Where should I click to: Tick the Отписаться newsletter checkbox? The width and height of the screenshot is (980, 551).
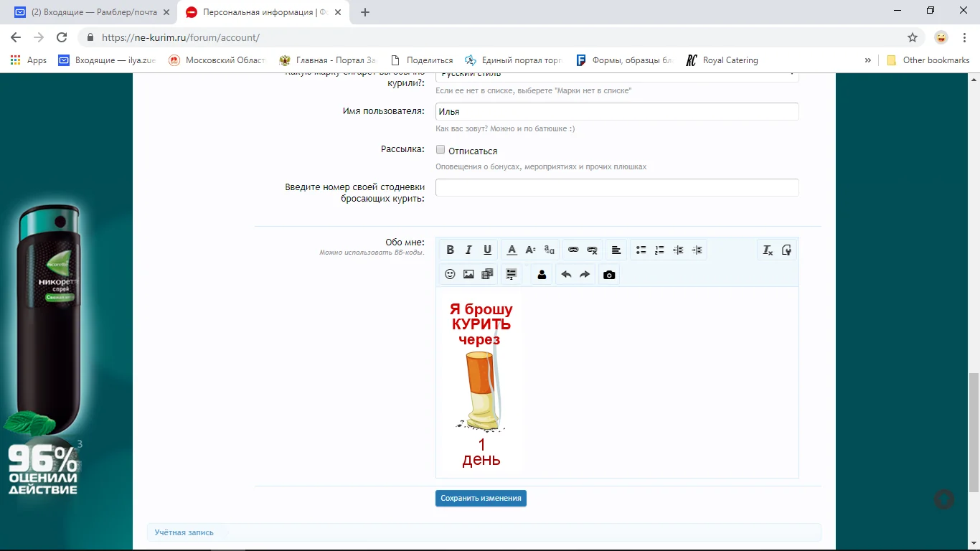click(x=440, y=150)
